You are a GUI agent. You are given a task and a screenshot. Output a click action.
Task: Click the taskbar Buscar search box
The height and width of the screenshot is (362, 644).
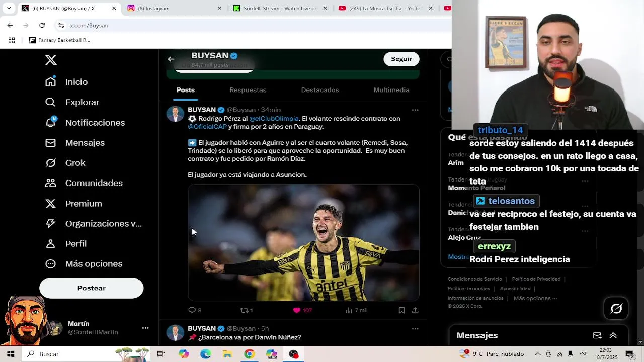tap(86, 354)
